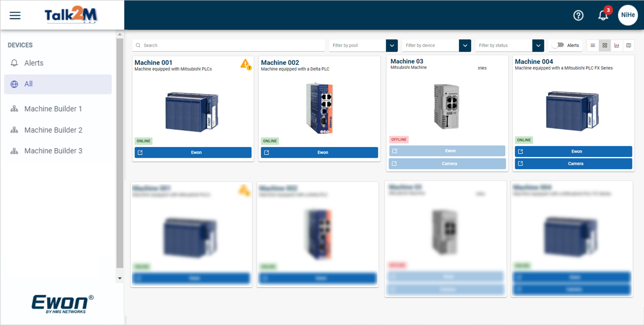
Task: Click the search magnifier icon
Action: pyautogui.click(x=138, y=45)
